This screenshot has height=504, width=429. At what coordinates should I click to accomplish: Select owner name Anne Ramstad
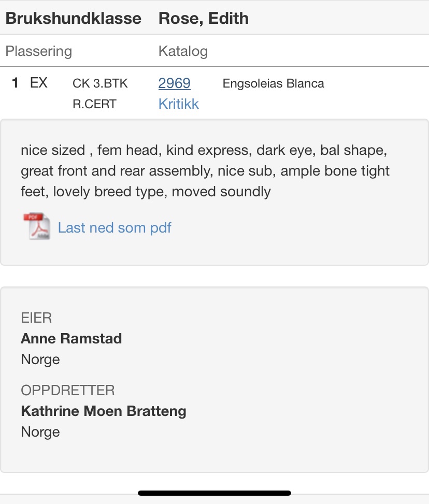point(71,339)
